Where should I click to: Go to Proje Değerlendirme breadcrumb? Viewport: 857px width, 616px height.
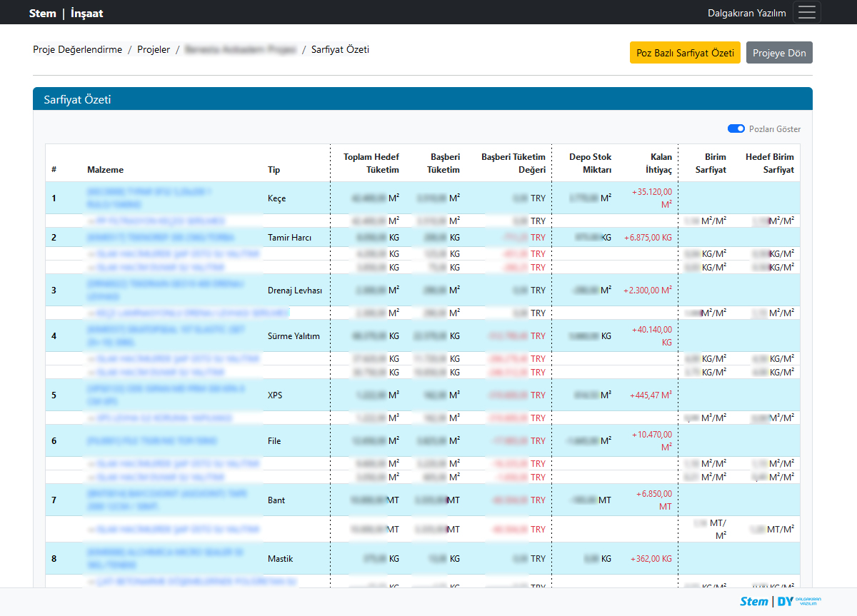point(77,50)
